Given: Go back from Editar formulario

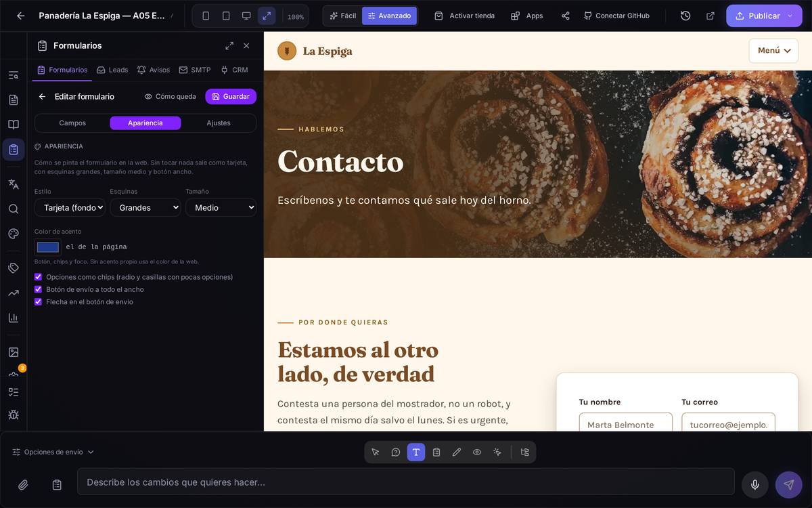Looking at the screenshot, I should point(42,96).
